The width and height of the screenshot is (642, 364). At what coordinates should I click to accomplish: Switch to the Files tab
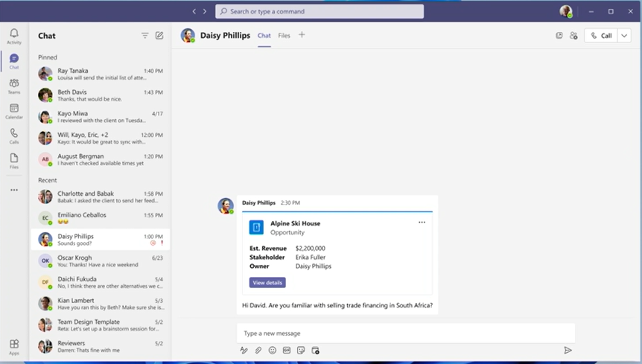point(285,36)
